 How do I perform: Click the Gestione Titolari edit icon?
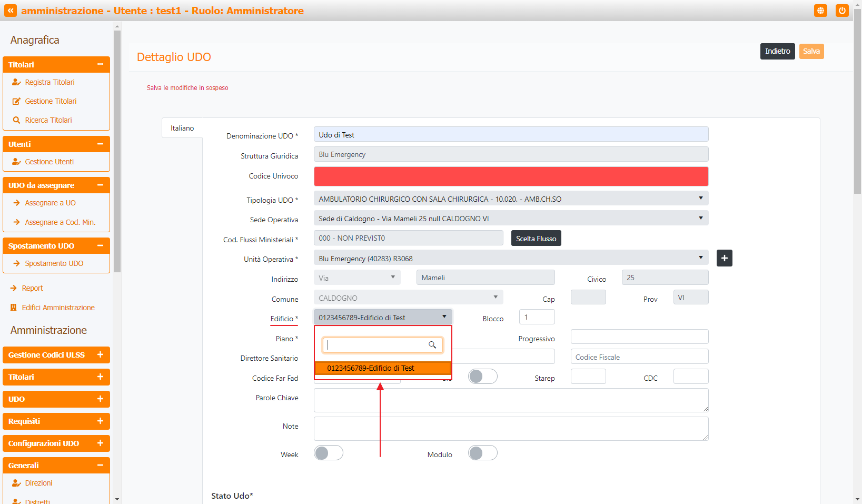(16, 101)
